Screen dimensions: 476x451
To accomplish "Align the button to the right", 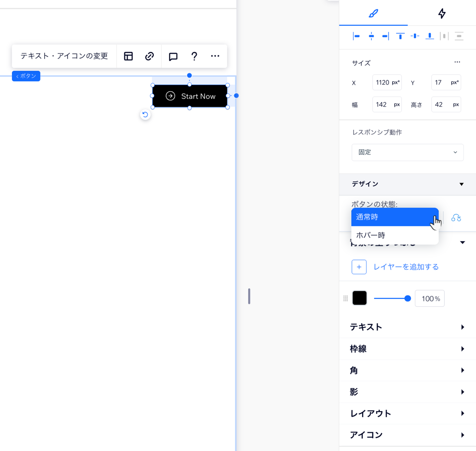I will (x=386, y=36).
